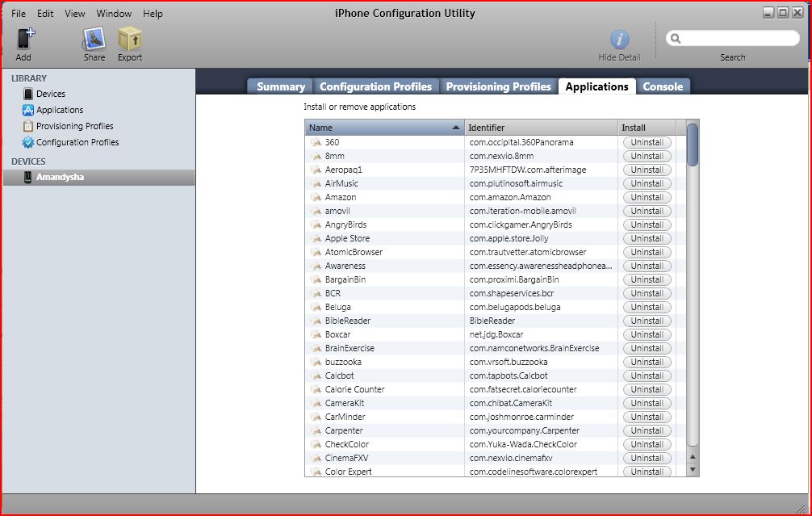The height and width of the screenshot is (516, 812).
Task: Click the app icon beside Amazon
Action: click(316, 197)
